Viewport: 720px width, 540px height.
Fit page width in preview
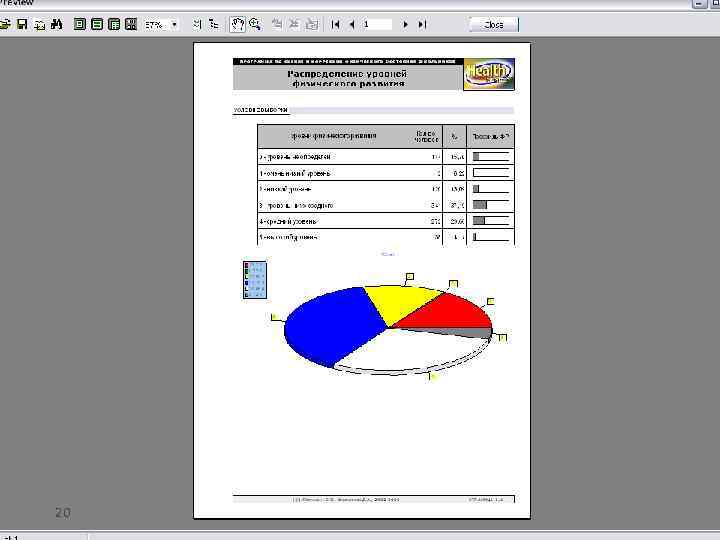point(97,24)
